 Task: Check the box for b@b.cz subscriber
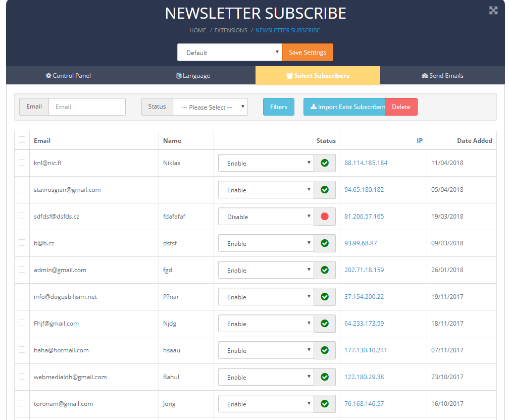pos(22,243)
